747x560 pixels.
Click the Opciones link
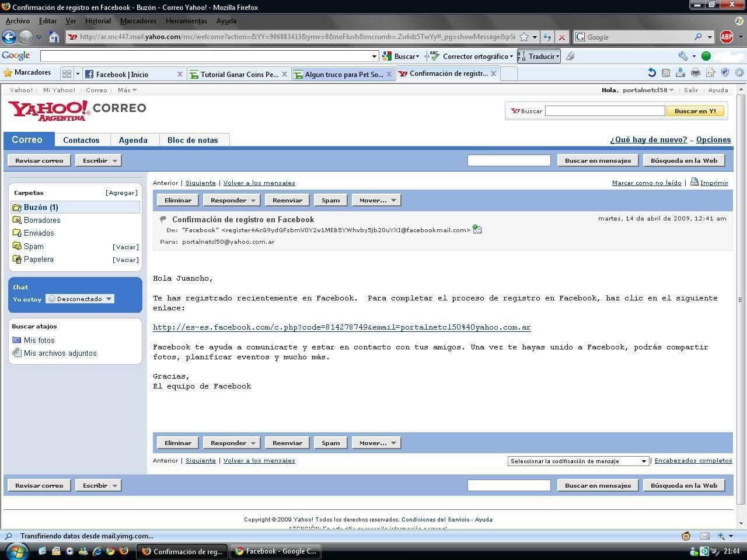pyautogui.click(x=713, y=139)
